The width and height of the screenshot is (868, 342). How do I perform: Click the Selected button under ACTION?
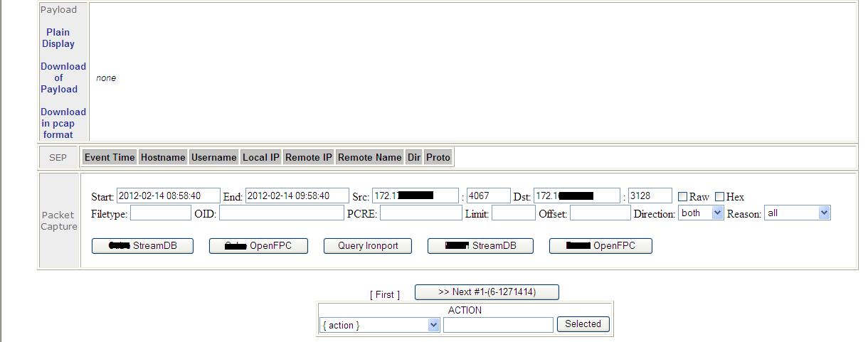[583, 324]
